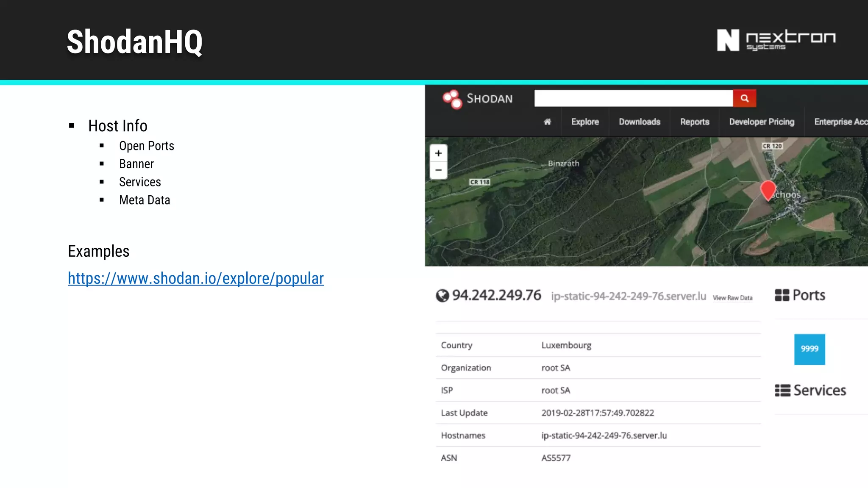868x488 pixels.
Task: Click the Last Update timestamp value
Action: click(x=598, y=413)
